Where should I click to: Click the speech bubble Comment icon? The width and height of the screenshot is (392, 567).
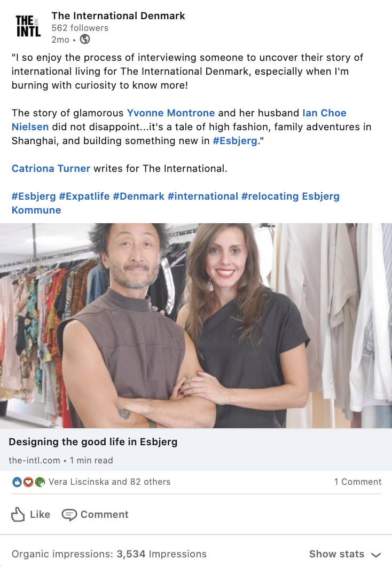coord(69,515)
